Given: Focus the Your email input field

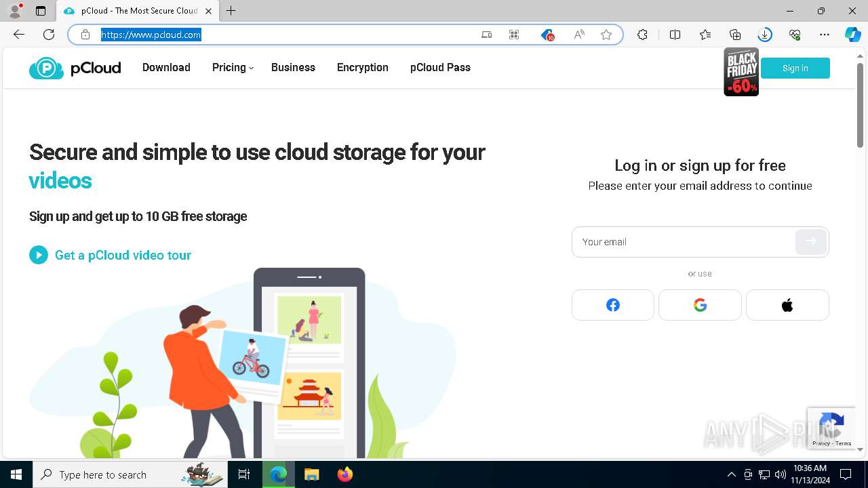Looking at the screenshot, I should coord(685,242).
